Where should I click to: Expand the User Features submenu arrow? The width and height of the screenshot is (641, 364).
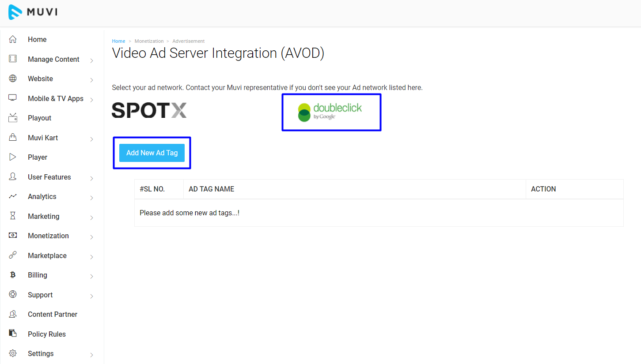(92, 178)
